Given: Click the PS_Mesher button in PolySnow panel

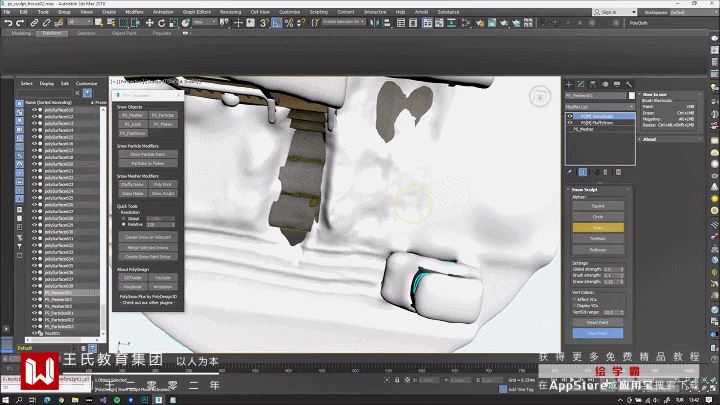Looking at the screenshot, I should pos(133,115).
